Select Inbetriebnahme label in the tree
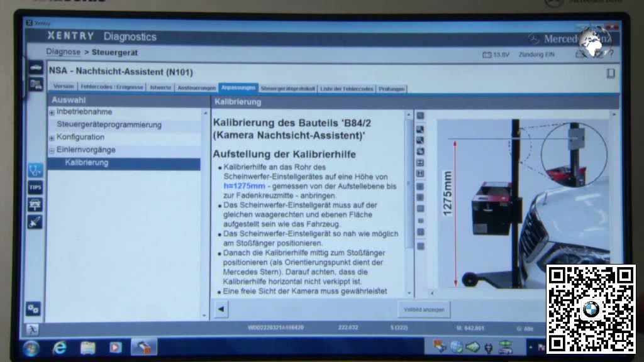This screenshot has height=362, width=644. [x=84, y=112]
